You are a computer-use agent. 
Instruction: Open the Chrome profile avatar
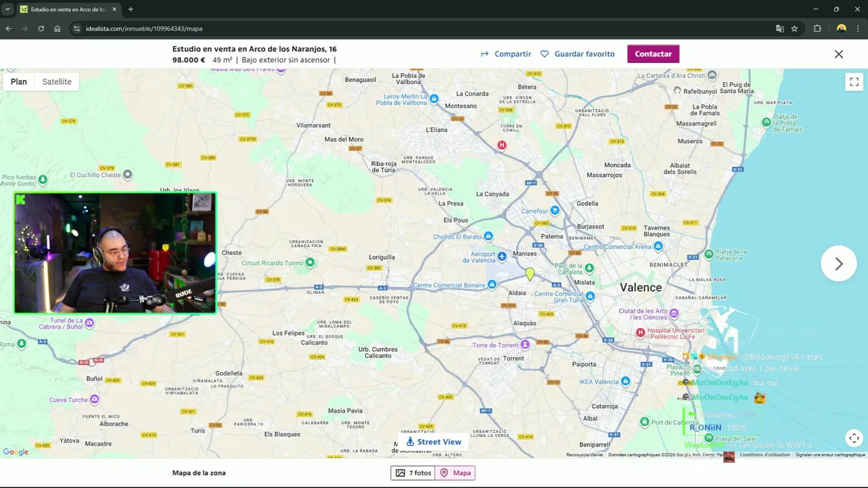pos(842,28)
